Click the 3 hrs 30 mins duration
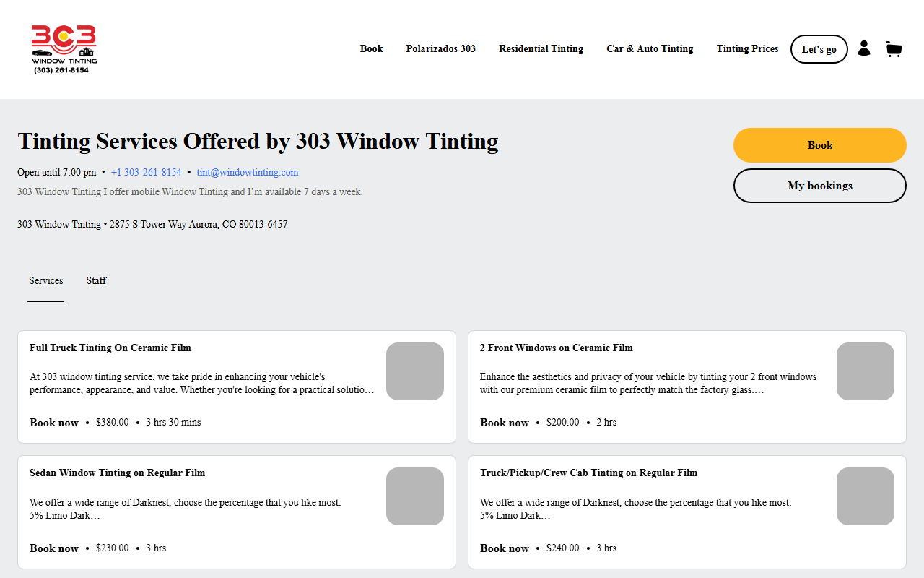 [x=173, y=423]
